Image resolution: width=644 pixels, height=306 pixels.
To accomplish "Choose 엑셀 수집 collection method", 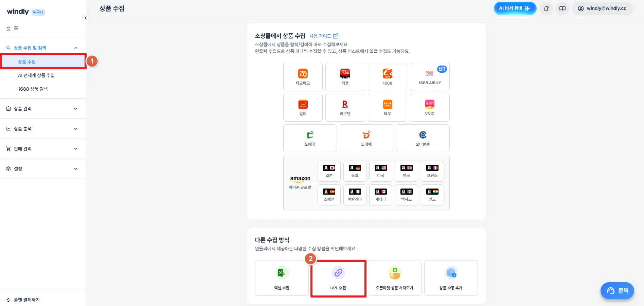I will 282,278.
